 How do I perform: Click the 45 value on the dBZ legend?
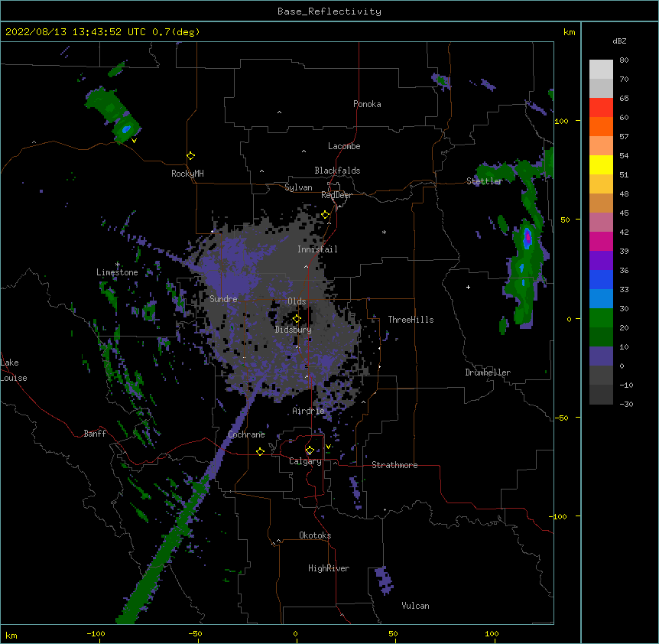tap(624, 213)
